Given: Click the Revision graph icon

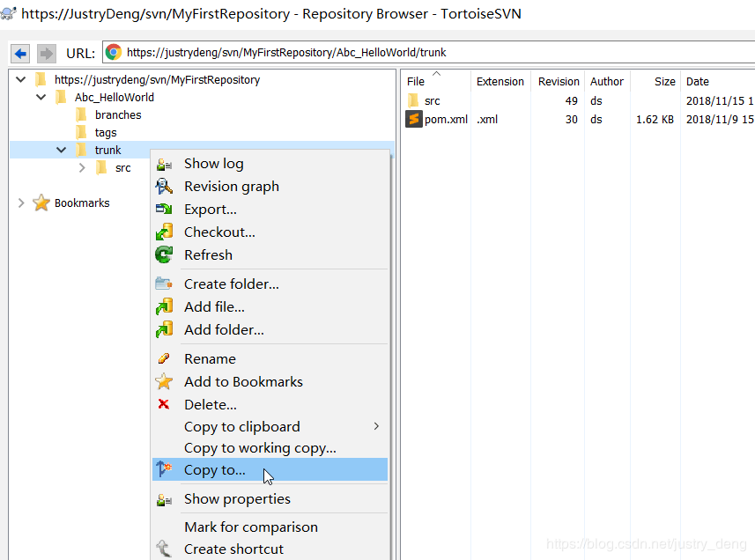Looking at the screenshot, I should point(164,186).
